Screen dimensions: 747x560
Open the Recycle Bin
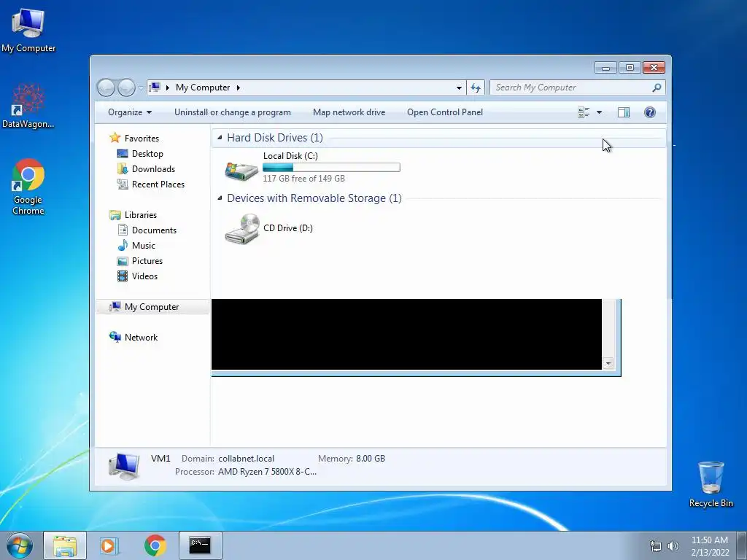[x=711, y=484]
